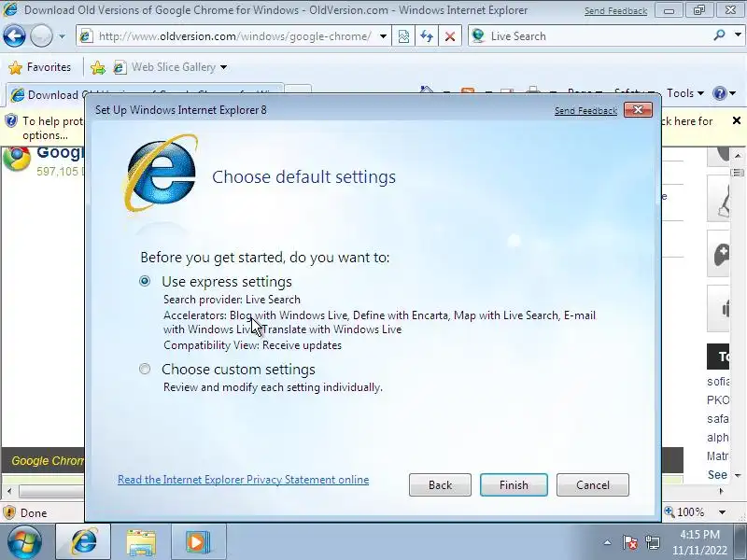
Task: Open the Windows Start button
Action: click(x=24, y=542)
